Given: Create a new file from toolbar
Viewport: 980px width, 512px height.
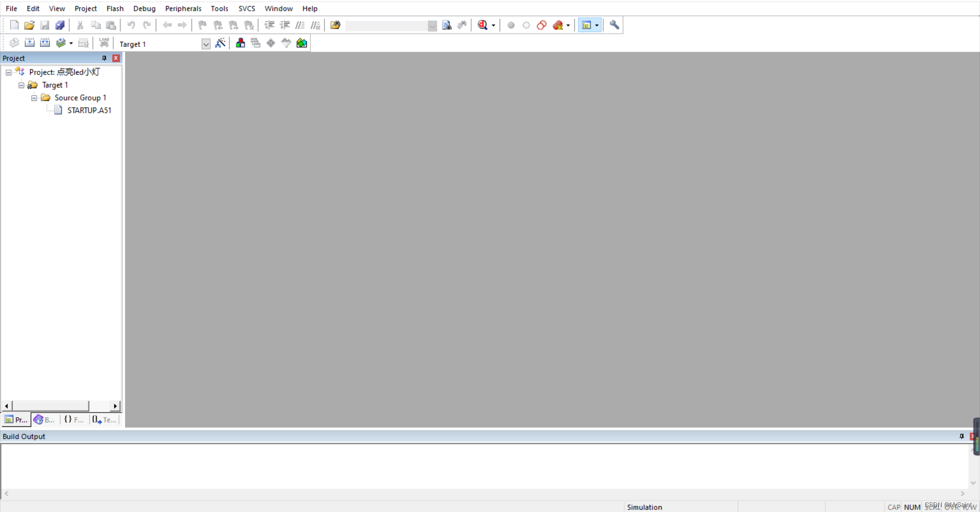Looking at the screenshot, I should tap(14, 25).
